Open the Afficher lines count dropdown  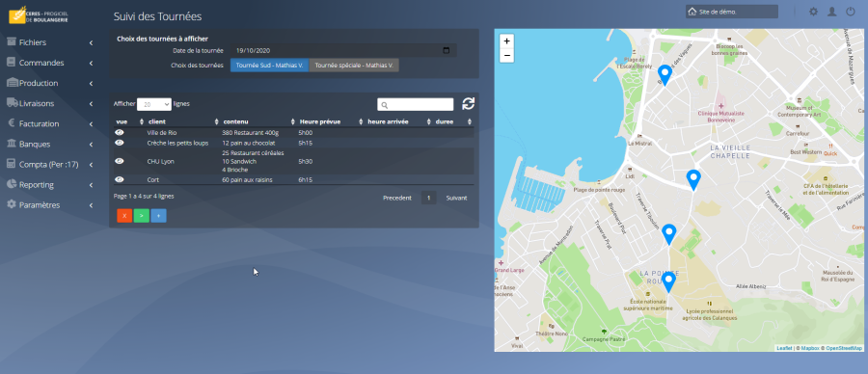pos(154,104)
